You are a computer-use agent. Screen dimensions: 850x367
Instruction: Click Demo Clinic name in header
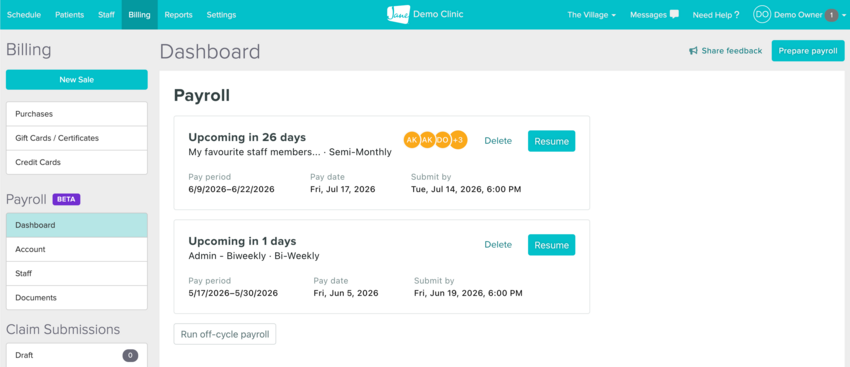[438, 15]
